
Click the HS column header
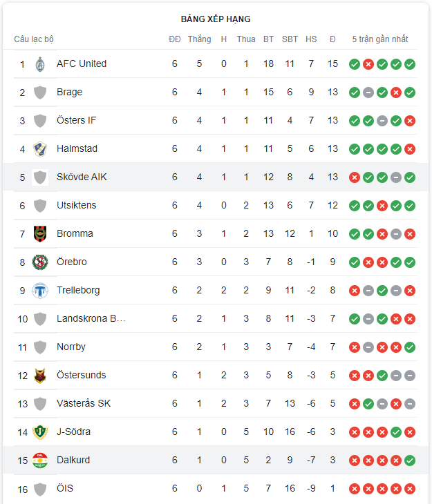(x=311, y=39)
